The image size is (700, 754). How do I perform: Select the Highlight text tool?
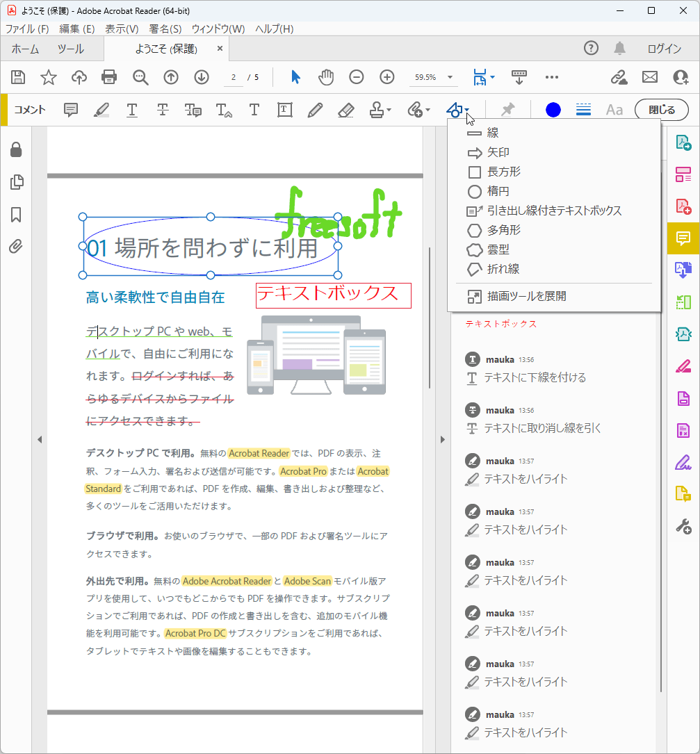coord(101,110)
